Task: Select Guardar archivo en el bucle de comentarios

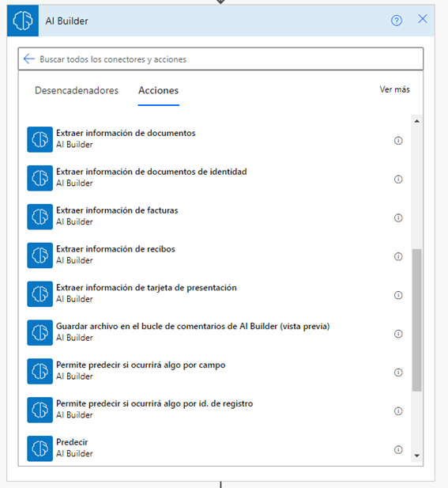Action: click(x=193, y=326)
